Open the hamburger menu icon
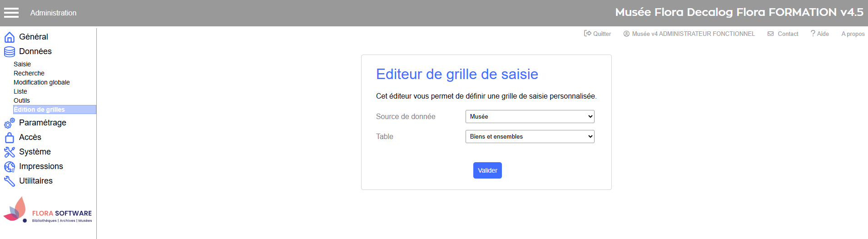 point(11,13)
